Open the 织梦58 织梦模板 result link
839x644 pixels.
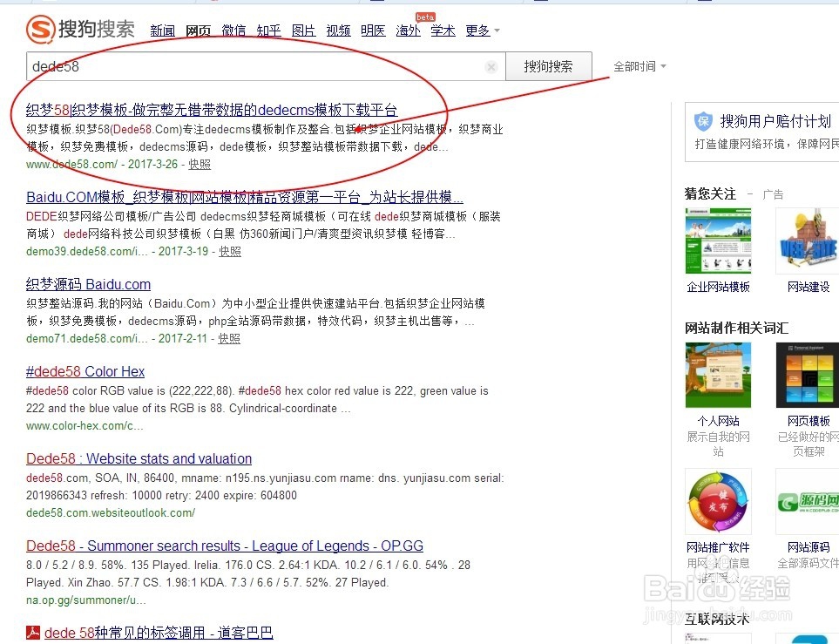point(212,110)
